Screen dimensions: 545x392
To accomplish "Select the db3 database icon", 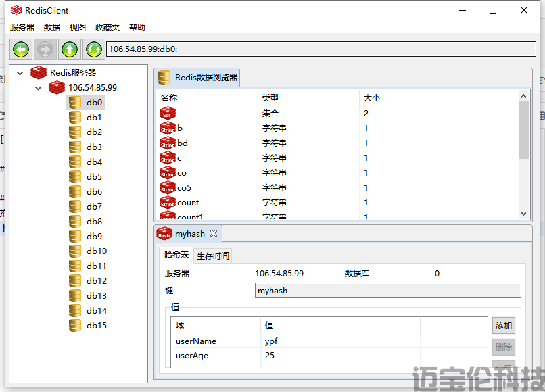I will point(75,147).
